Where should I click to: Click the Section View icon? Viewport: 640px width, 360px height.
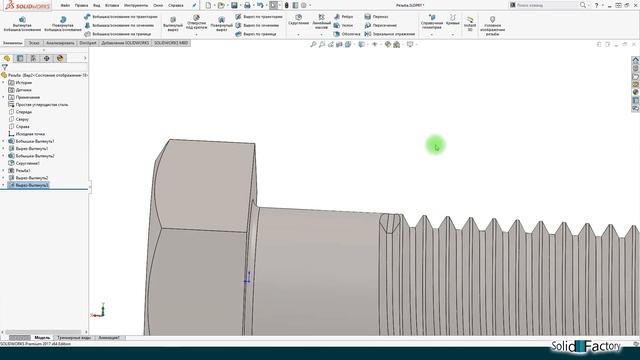(x=339, y=44)
